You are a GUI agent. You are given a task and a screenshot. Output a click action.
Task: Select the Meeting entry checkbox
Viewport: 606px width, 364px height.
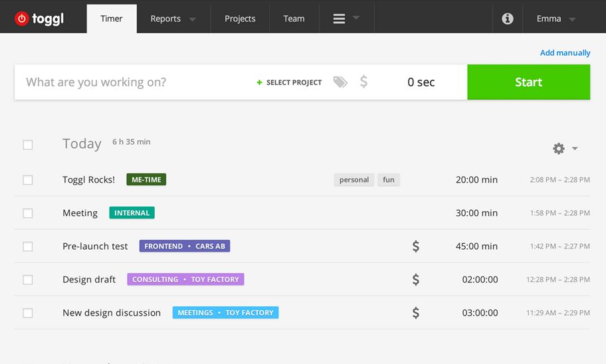point(28,213)
